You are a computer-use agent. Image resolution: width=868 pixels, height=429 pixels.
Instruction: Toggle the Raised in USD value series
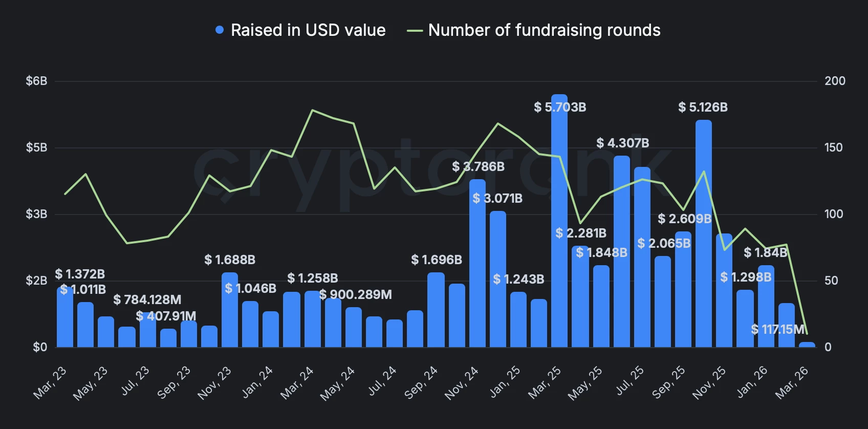coord(308,30)
